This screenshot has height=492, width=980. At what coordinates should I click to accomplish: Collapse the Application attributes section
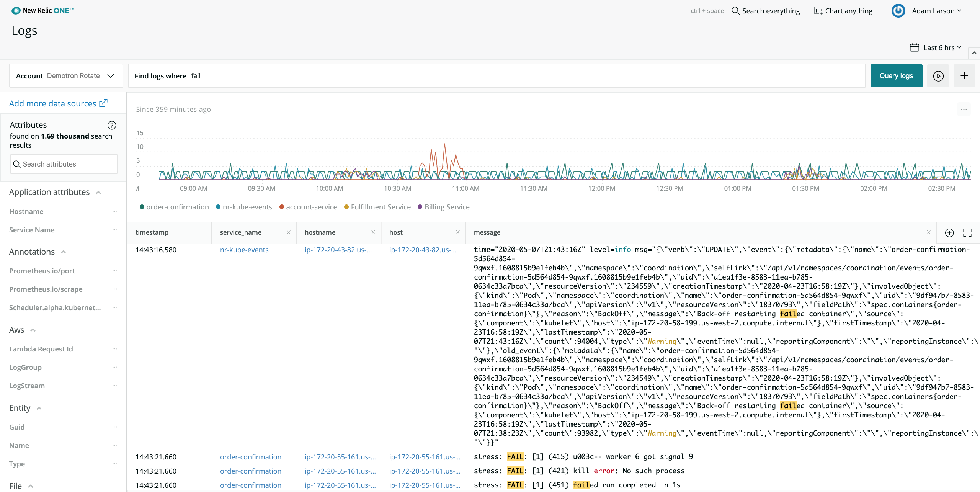(98, 192)
